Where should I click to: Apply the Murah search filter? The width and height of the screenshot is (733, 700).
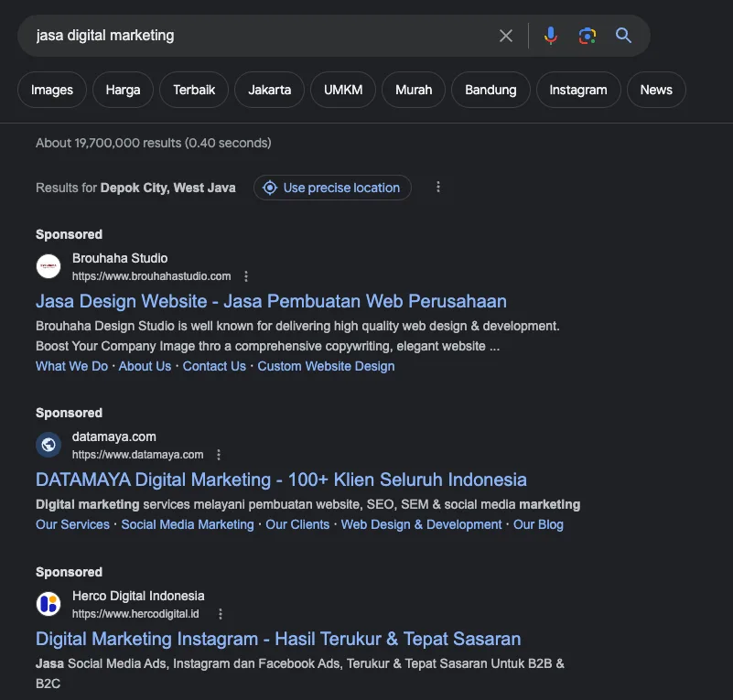click(x=413, y=90)
